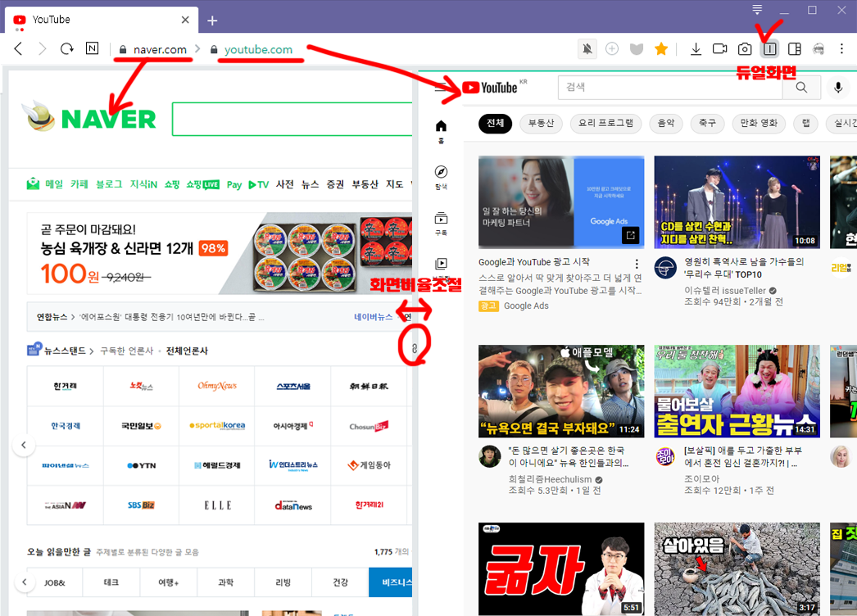Open the browser three-dot menu

coord(841,48)
